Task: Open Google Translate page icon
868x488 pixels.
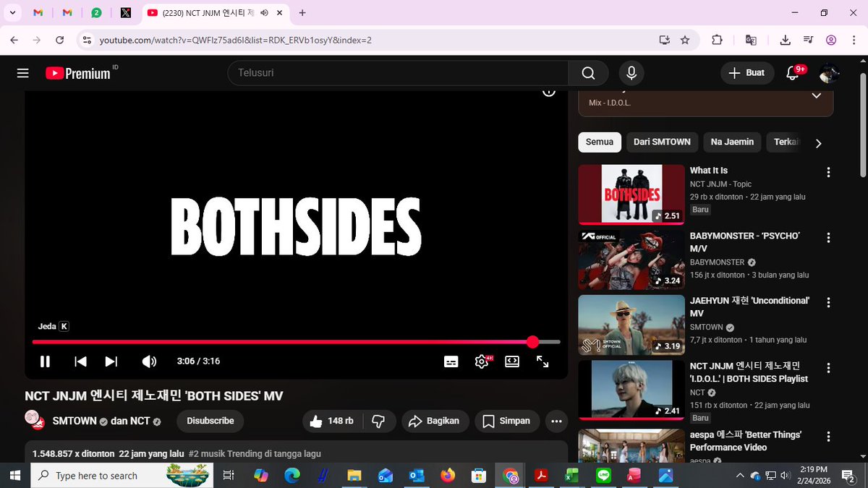Action: coord(751,40)
